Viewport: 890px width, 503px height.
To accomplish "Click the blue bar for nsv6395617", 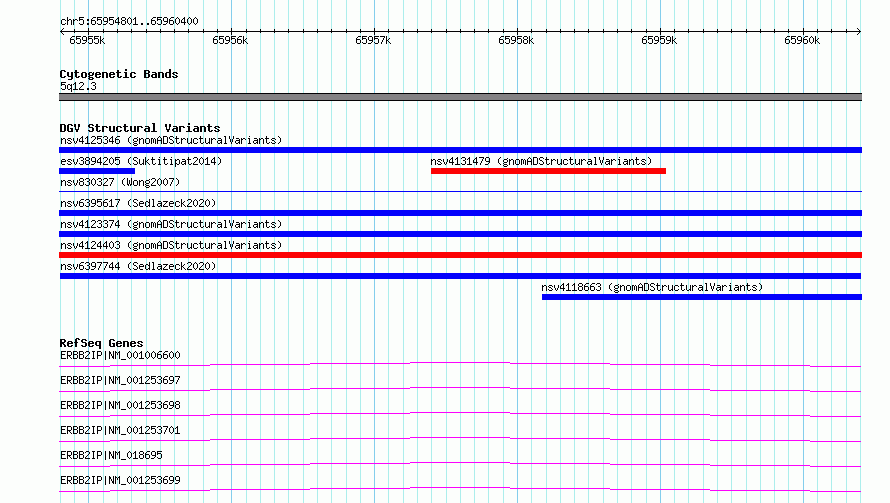I will pyautogui.click(x=460, y=213).
